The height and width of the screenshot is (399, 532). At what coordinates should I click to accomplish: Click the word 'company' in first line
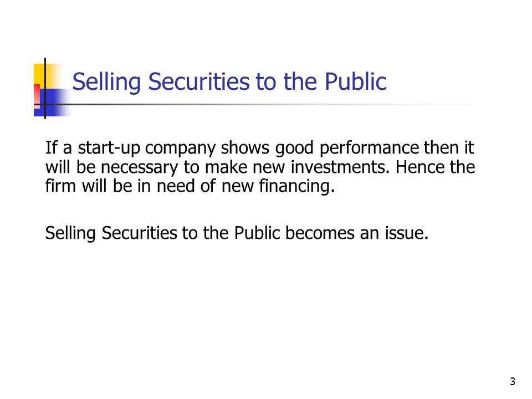tap(180, 149)
